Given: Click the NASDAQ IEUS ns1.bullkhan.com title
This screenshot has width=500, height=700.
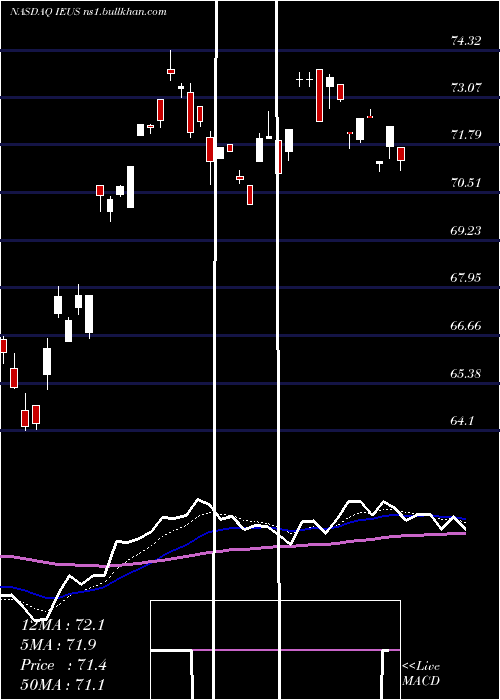Looking at the screenshot, I should coord(88,12).
